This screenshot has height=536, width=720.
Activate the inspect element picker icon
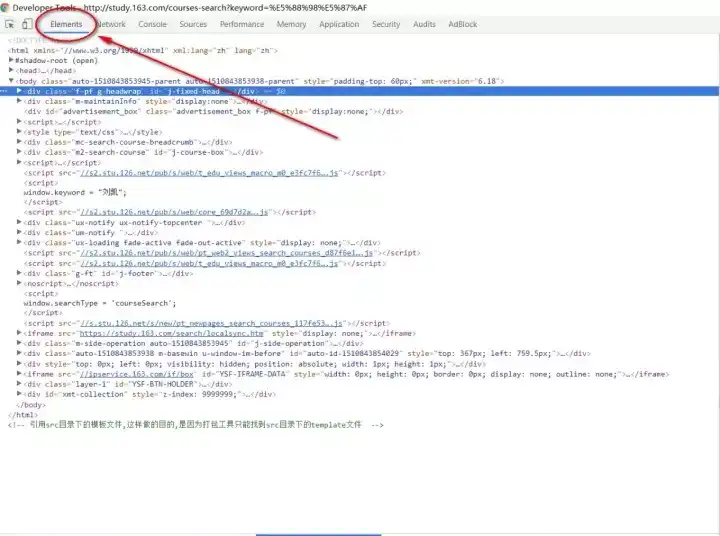(x=10, y=24)
